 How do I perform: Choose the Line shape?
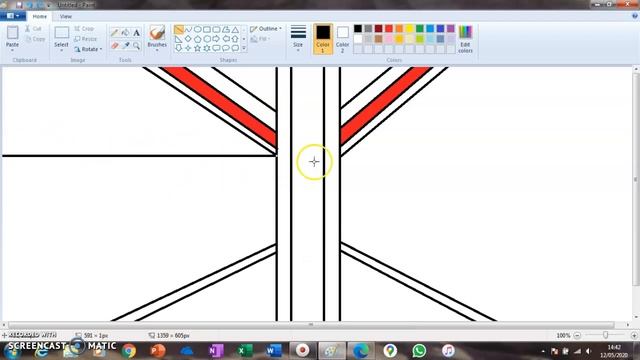(179, 29)
